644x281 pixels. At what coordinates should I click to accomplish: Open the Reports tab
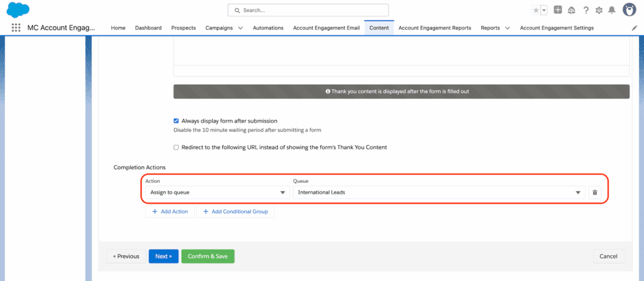pyautogui.click(x=491, y=28)
